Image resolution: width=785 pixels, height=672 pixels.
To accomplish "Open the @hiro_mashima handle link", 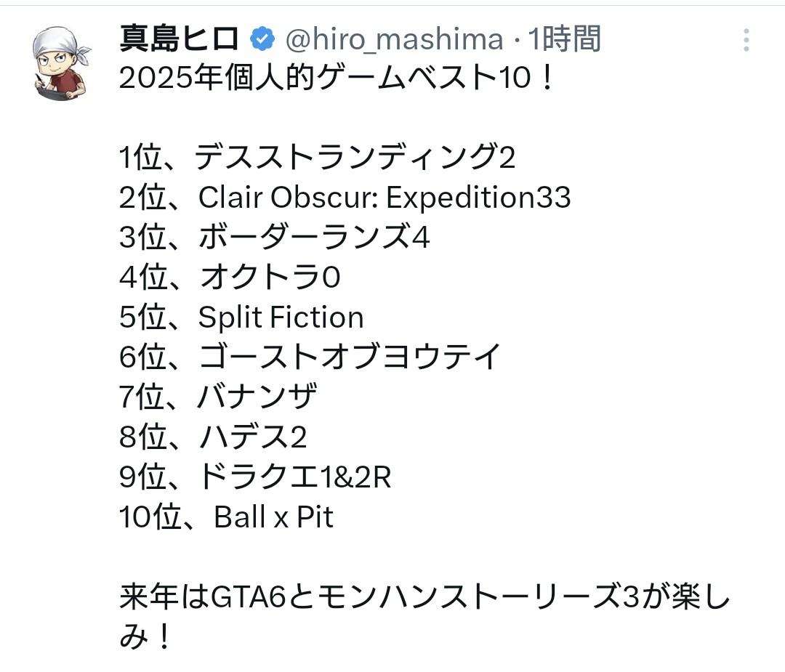I will tap(393, 40).
